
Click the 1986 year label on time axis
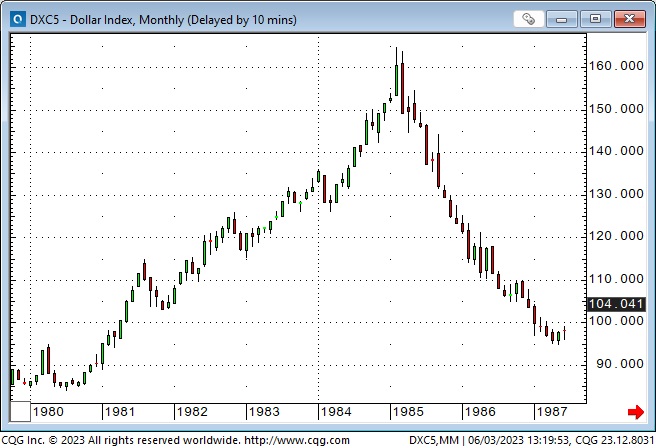tap(480, 412)
